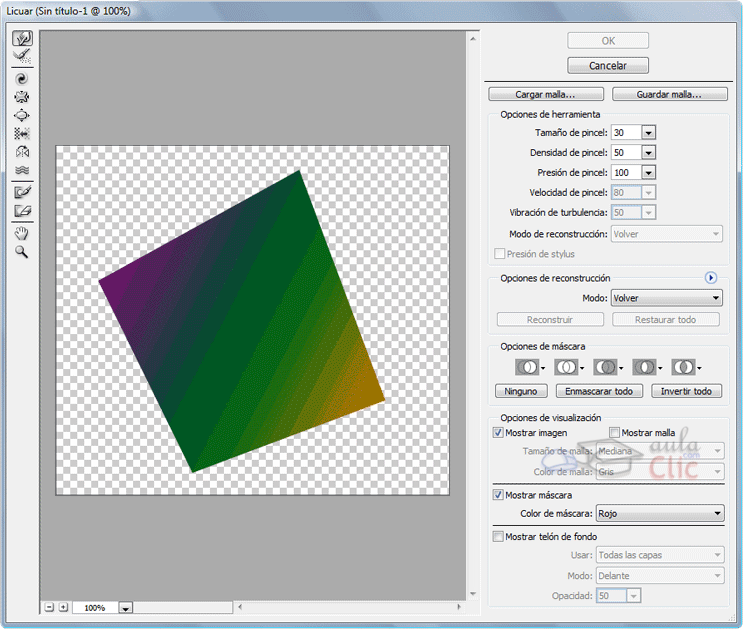
Task: Uncheck the Mostrar imagen checkbox
Action: click(499, 433)
